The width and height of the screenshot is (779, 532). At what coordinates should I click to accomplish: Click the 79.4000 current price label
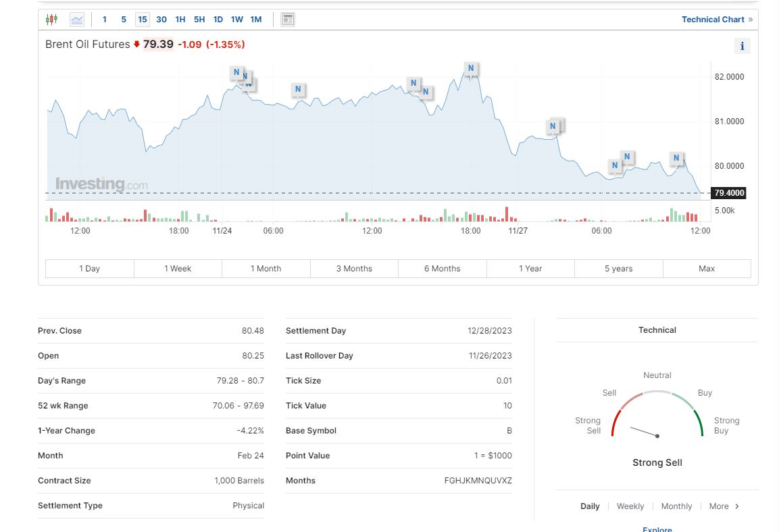click(729, 193)
